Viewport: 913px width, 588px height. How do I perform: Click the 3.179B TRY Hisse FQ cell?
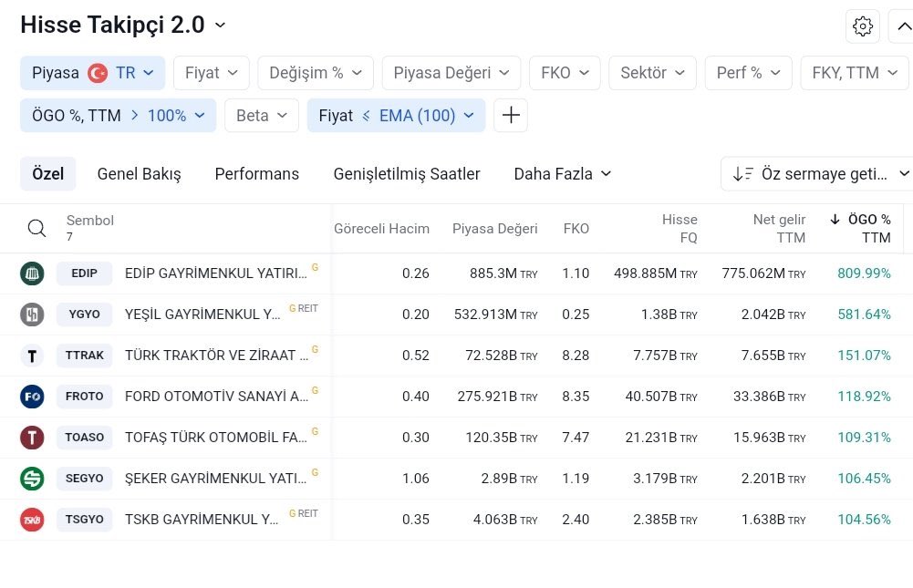(x=665, y=479)
